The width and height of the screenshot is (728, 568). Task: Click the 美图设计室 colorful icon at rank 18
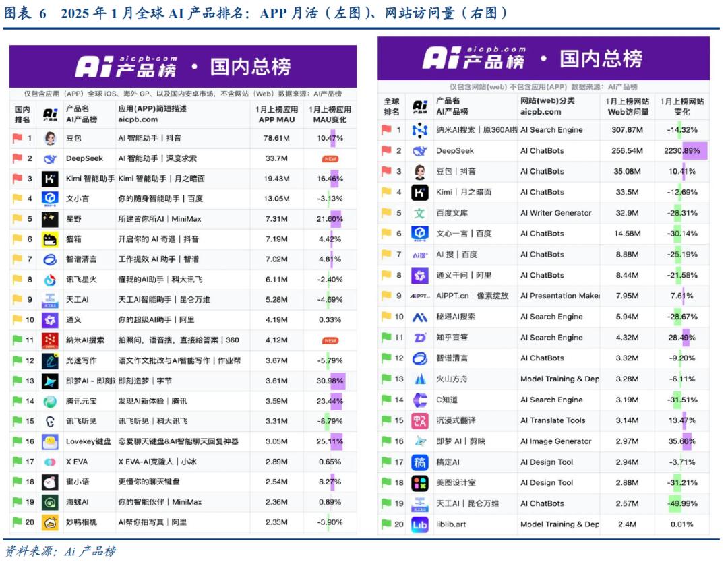click(420, 483)
